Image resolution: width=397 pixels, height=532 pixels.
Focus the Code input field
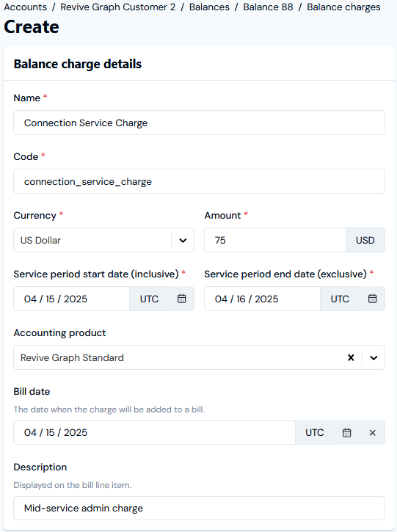(199, 181)
